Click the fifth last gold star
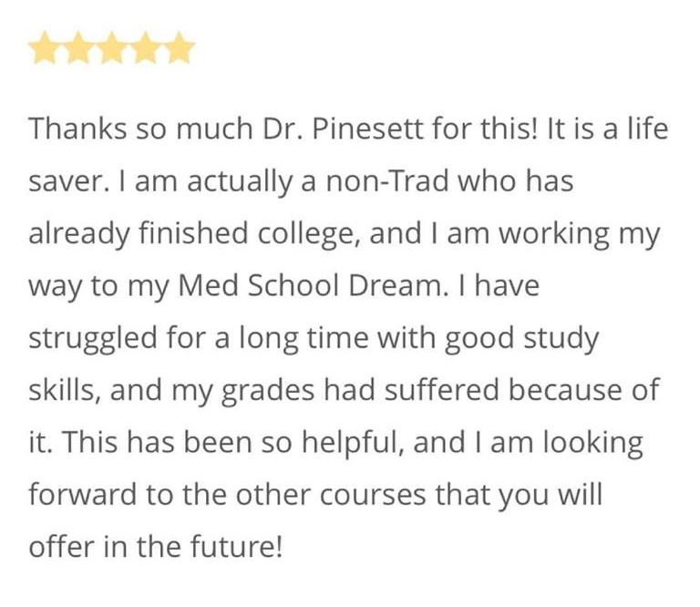 point(178,47)
